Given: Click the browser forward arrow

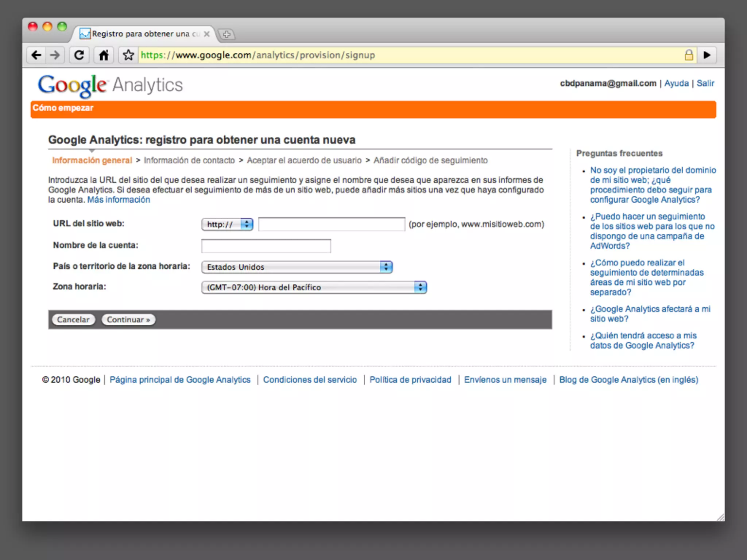Looking at the screenshot, I should pos(55,55).
